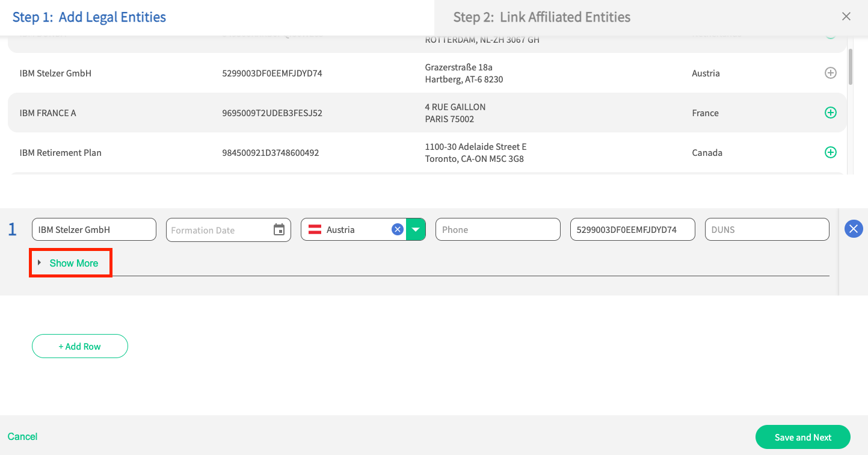Click LEI 984500921D3748600492 in list
The image size is (868, 455).
(270, 153)
